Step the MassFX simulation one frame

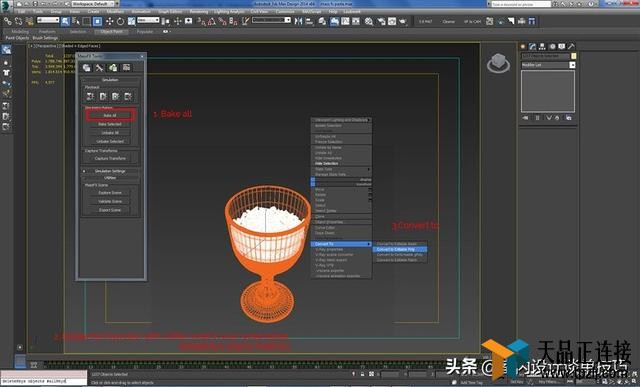click(x=128, y=96)
